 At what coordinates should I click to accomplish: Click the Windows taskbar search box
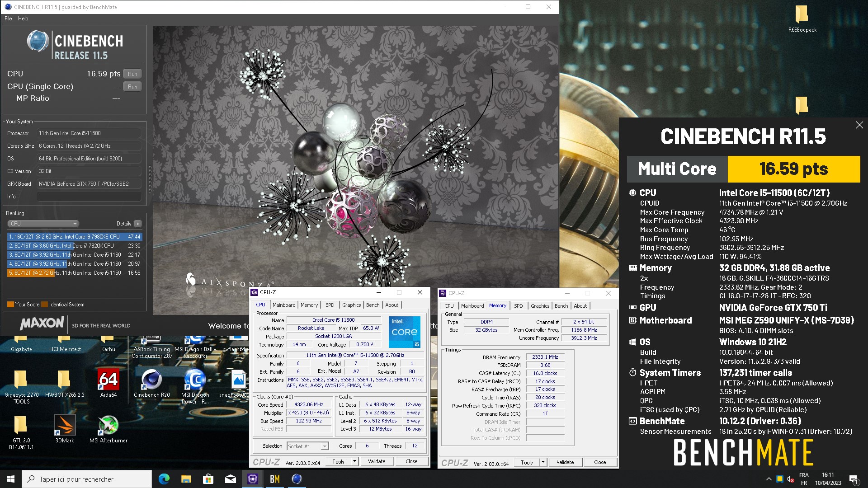pyautogui.click(x=87, y=479)
